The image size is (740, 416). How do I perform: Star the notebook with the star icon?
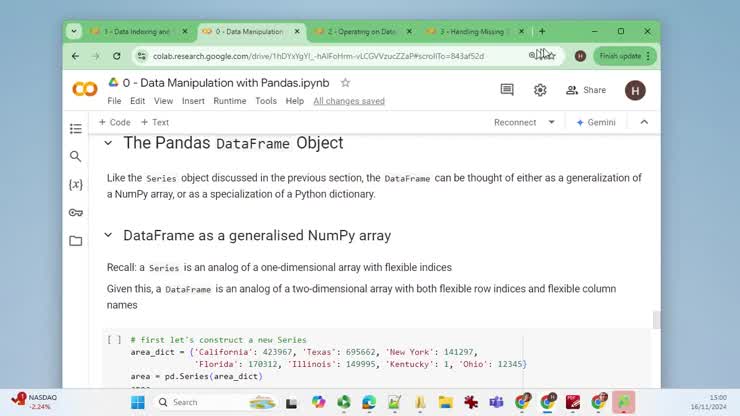point(345,83)
